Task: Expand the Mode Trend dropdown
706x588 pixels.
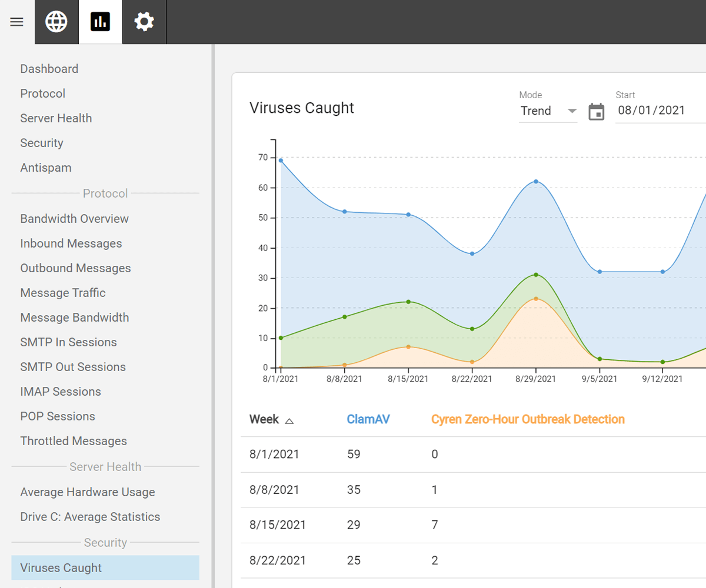Action: (x=548, y=111)
